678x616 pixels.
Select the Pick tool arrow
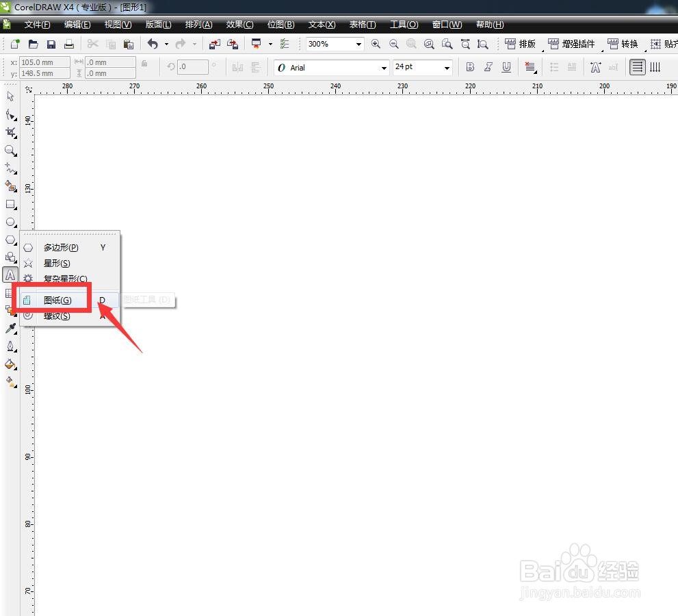pos(10,96)
